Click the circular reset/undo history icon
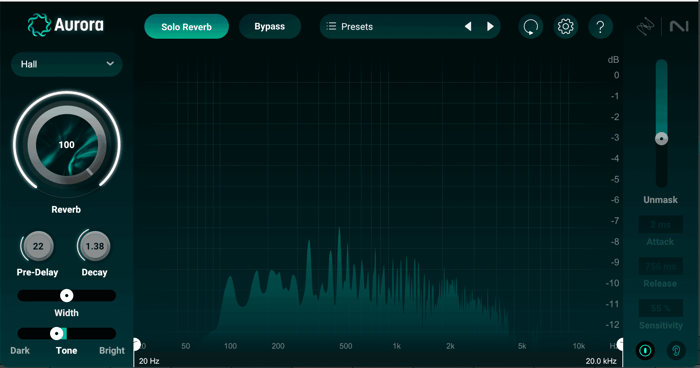This screenshot has height=368, width=700. pyautogui.click(x=530, y=26)
